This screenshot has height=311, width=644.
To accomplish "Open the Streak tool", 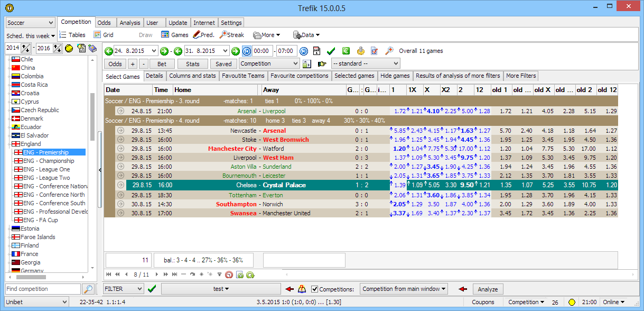I will point(232,35).
